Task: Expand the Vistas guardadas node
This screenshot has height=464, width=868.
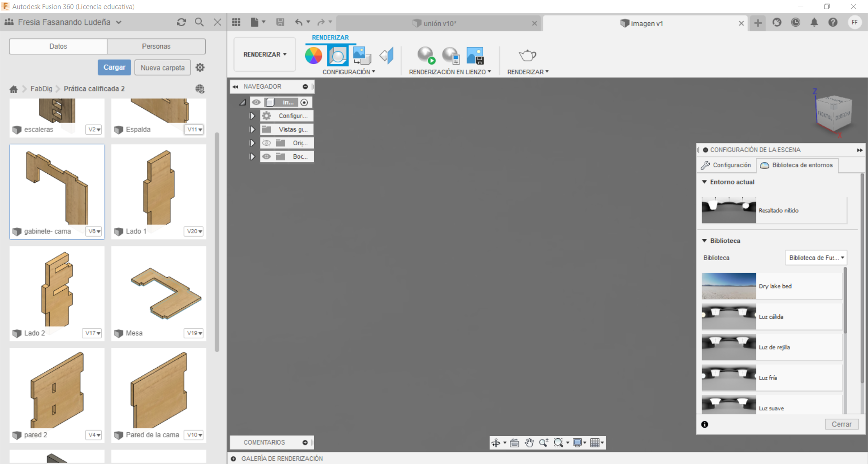Action: tap(252, 129)
